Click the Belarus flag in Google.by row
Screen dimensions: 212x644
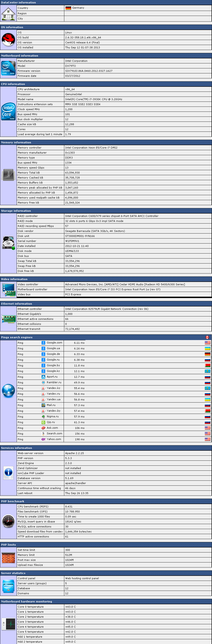[207, 366]
